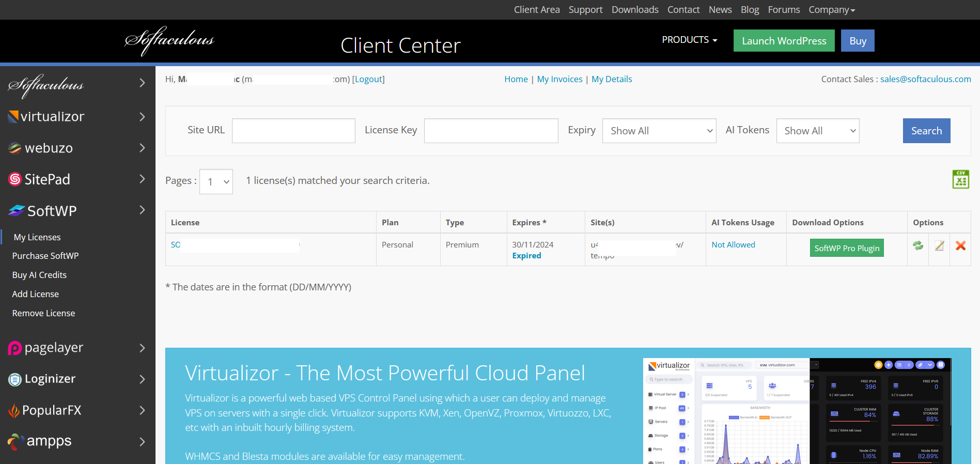This screenshot has height=464, width=980.
Task: Open Blog in top navigation
Action: pos(750,10)
